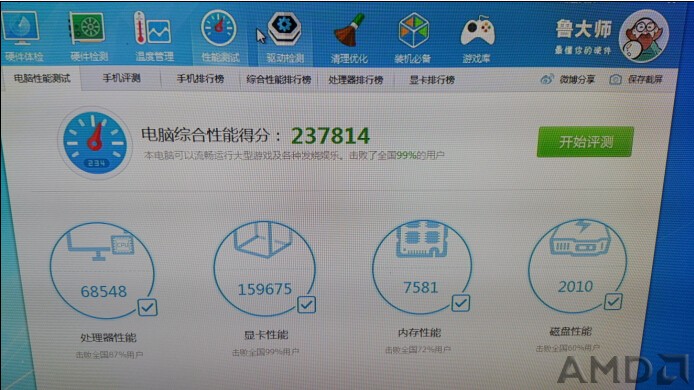Switch to the 手机评测 tab
Image resolution: width=694 pixels, height=390 pixels.
pyautogui.click(x=121, y=78)
